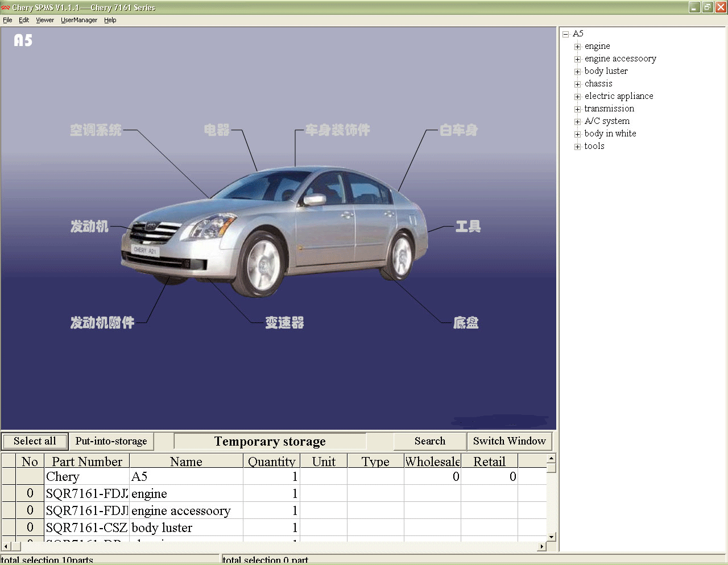
Task: Click the 空调系统 label on car diagram
Action: point(96,130)
